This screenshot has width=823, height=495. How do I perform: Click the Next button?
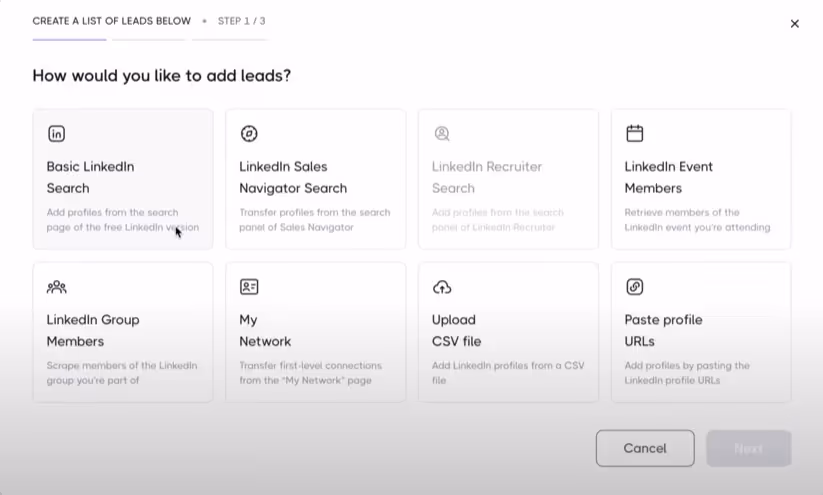pyautogui.click(x=748, y=448)
